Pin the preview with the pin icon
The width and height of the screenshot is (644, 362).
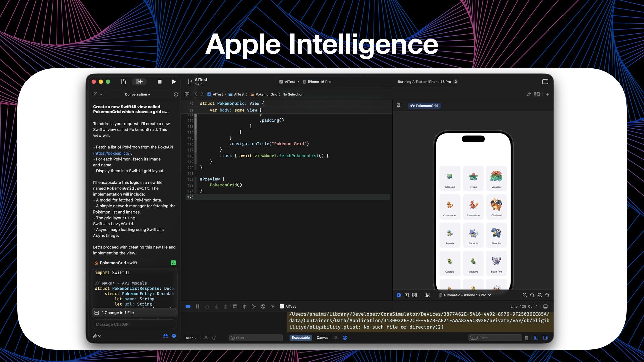[399, 106]
